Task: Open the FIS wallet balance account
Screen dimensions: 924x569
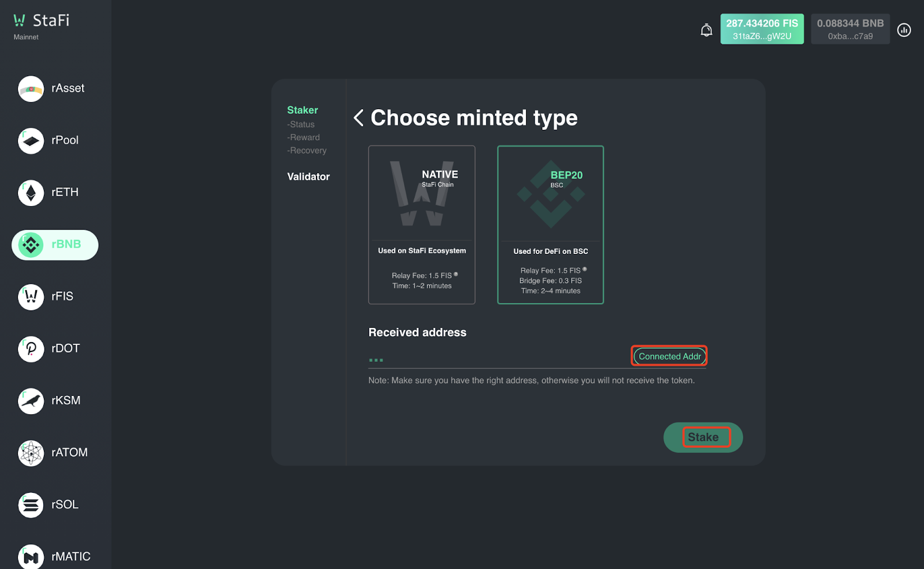Action: [x=762, y=29]
